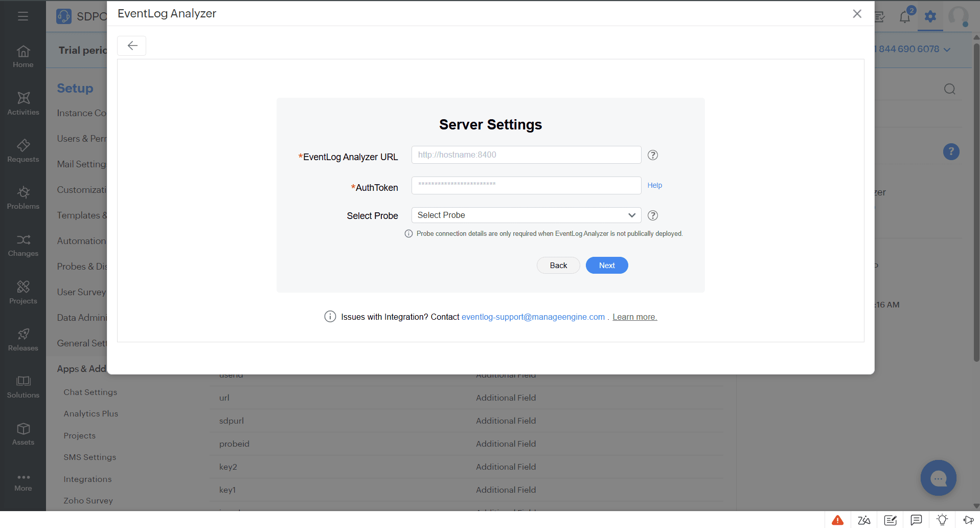Click blue question mark help icon
This screenshot has height=528, width=980.
[951, 151]
